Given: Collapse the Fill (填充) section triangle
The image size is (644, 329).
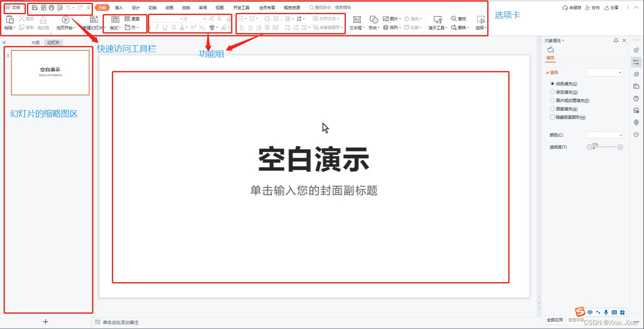Looking at the screenshot, I should click(x=547, y=73).
